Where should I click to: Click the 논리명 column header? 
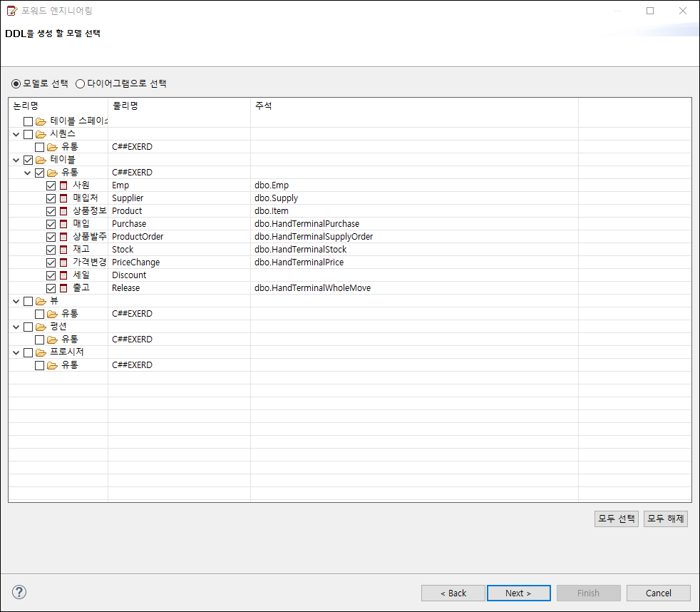[58, 106]
